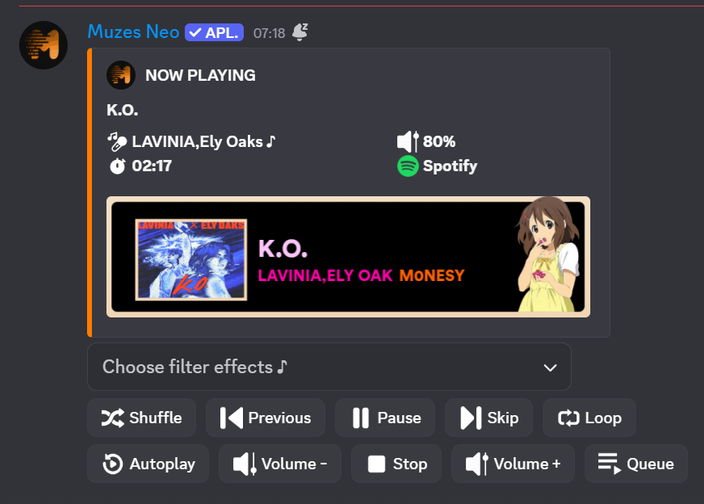
Task: Shuffle the music queue
Action: [x=141, y=418]
